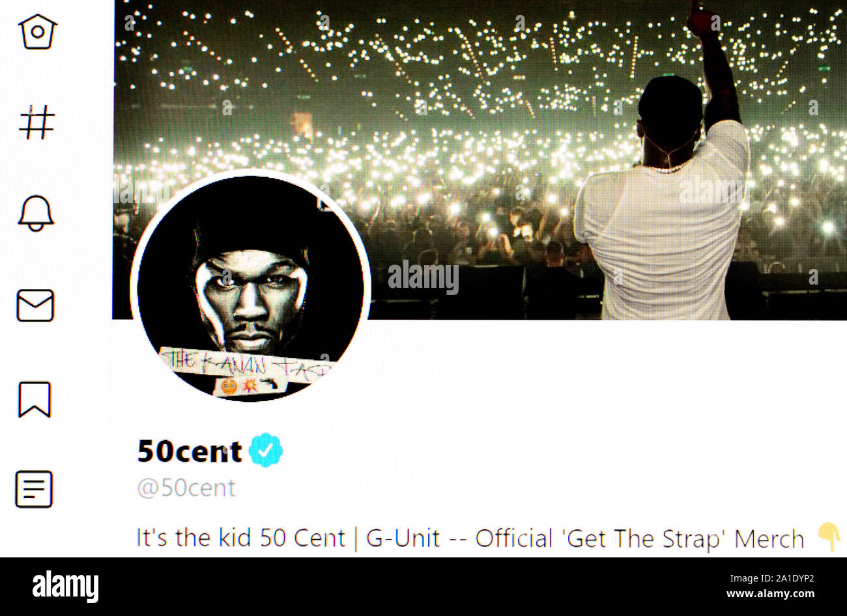847x616 pixels.
Task: Click the alamy logo in bottom bar
Action: click(x=66, y=586)
